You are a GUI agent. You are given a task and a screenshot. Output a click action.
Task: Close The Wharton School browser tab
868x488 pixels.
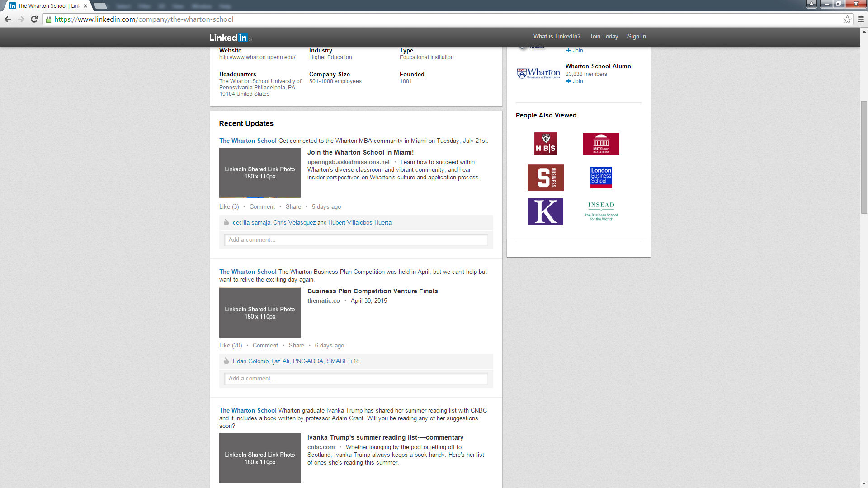[85, 6]
